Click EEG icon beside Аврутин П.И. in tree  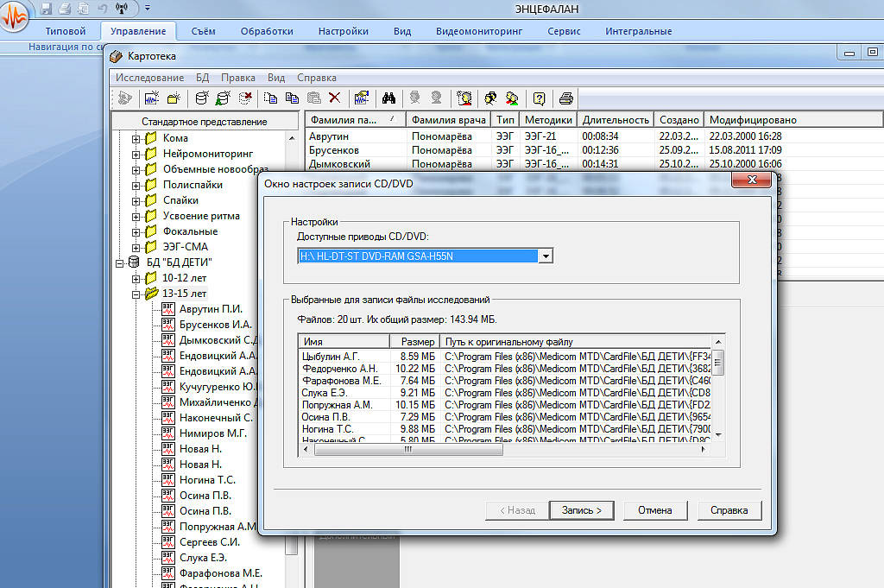[x=168, y=309]
